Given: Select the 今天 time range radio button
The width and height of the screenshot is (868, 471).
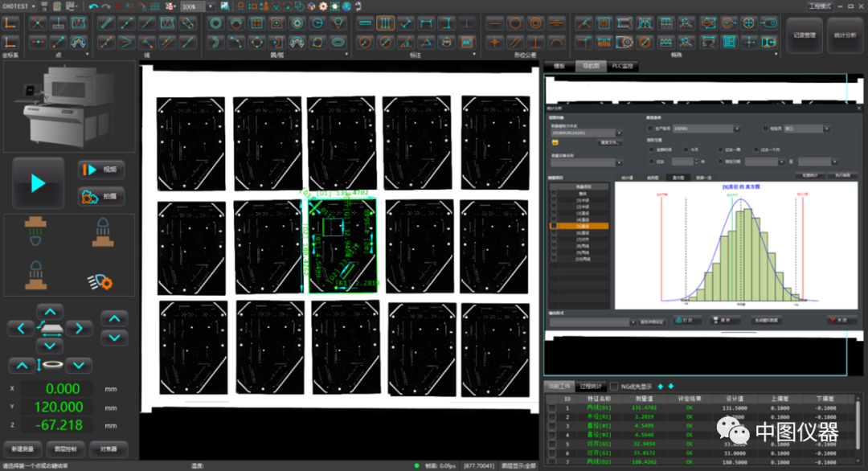Looking at the screenshot, I should pyautogui.click(x=685, y=149).
